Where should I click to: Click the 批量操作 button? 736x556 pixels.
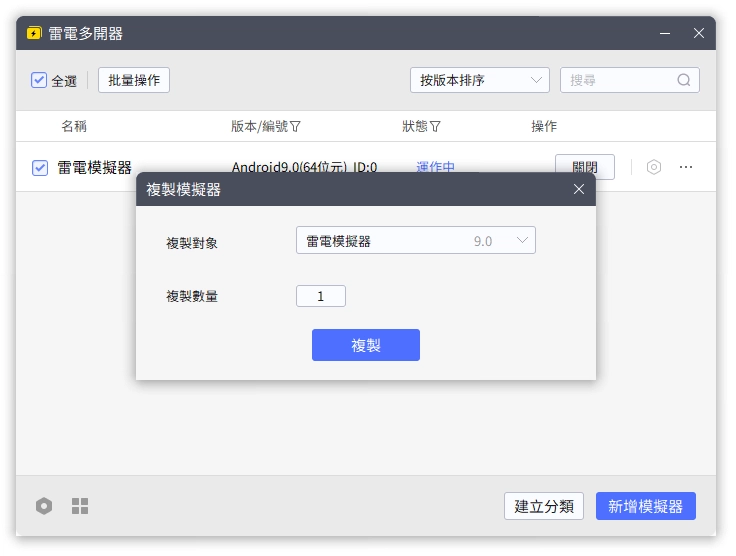pyautogui.click(x=134, y=80)
